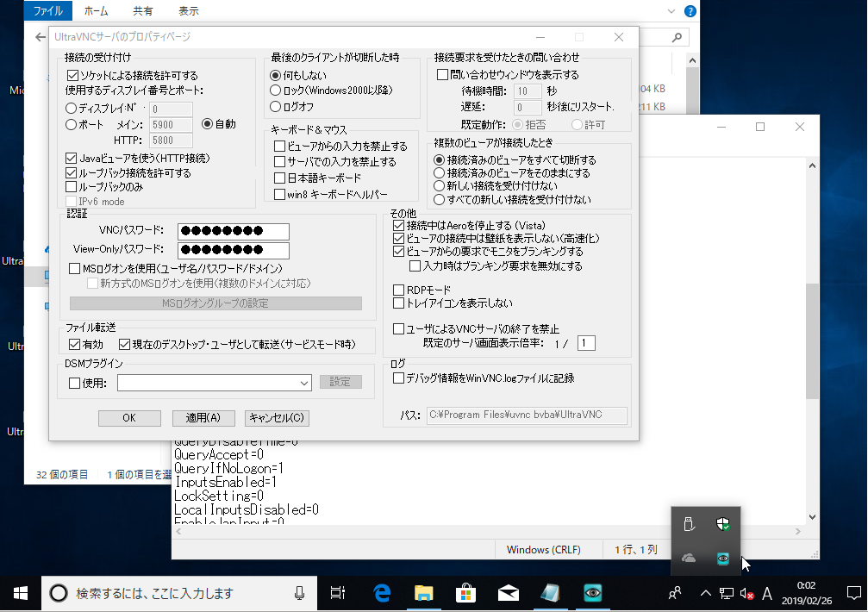Open File Explorer from the taskbar
Viewport: 868px width, 612px height.
point(423,593)
